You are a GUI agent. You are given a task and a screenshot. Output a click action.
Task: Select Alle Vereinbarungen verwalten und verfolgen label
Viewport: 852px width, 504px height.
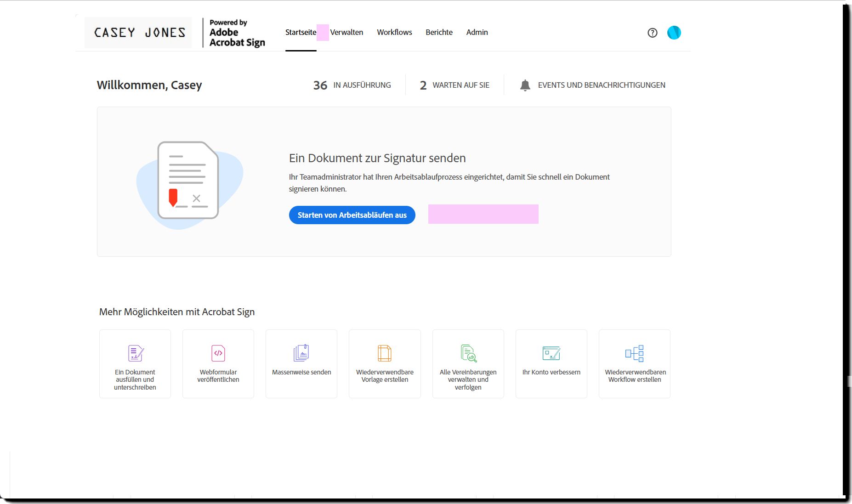(x=468, y=379)
